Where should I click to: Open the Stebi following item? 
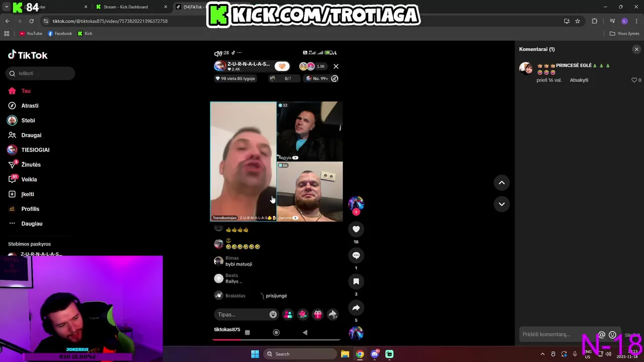pos(21,121)
